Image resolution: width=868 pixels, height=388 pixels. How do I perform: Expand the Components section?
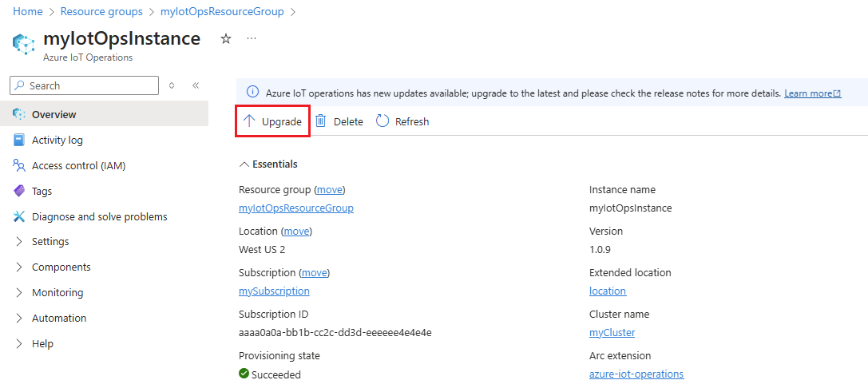[19, 267]
